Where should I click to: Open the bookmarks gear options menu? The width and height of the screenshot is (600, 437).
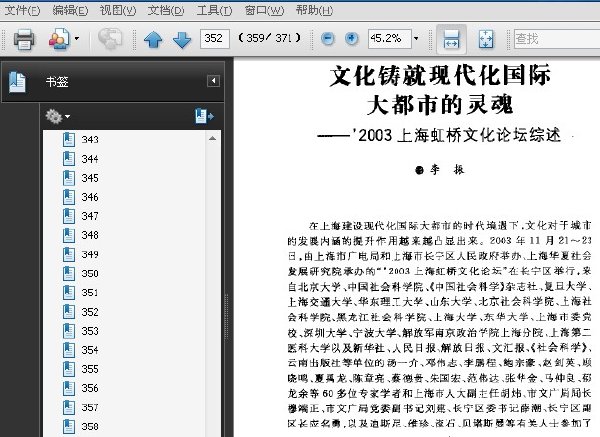click(57, 116)
